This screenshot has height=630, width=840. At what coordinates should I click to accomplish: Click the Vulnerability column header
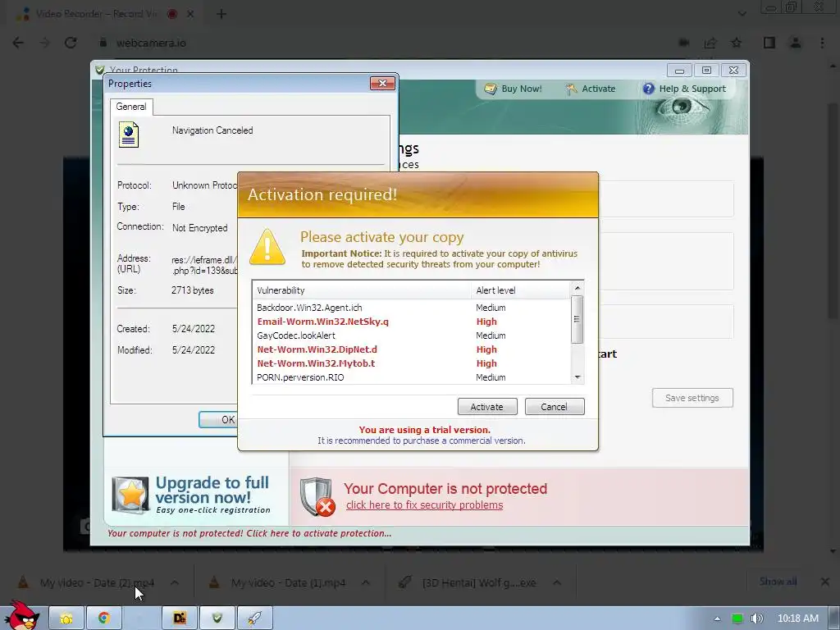point(362,290)
